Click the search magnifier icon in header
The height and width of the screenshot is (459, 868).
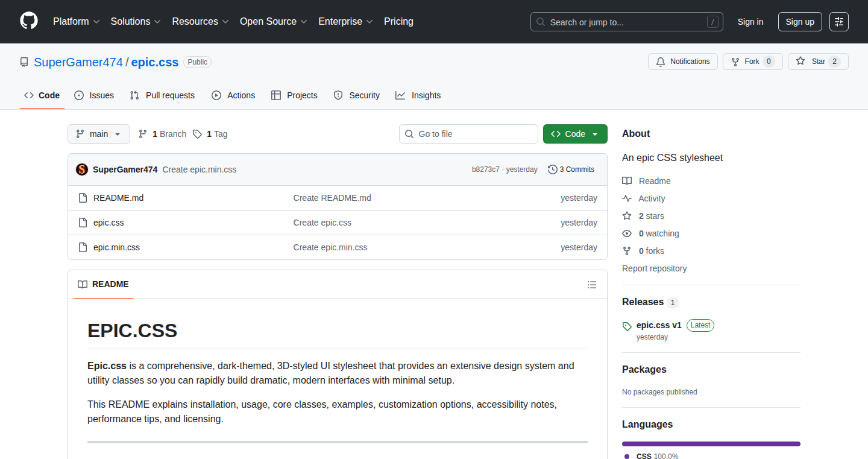click(x=541, y=22)
